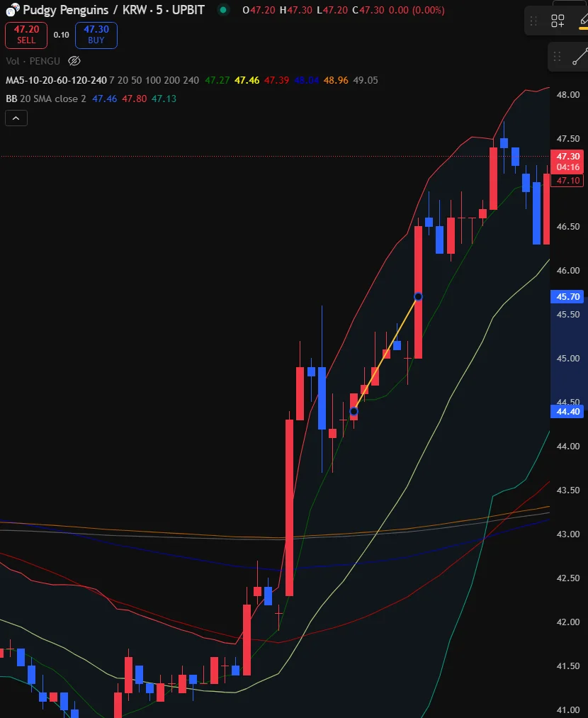Click drag handle dots beside the trend line tool
This screenshot has width=588, height=718.
(x=557, y=57)
